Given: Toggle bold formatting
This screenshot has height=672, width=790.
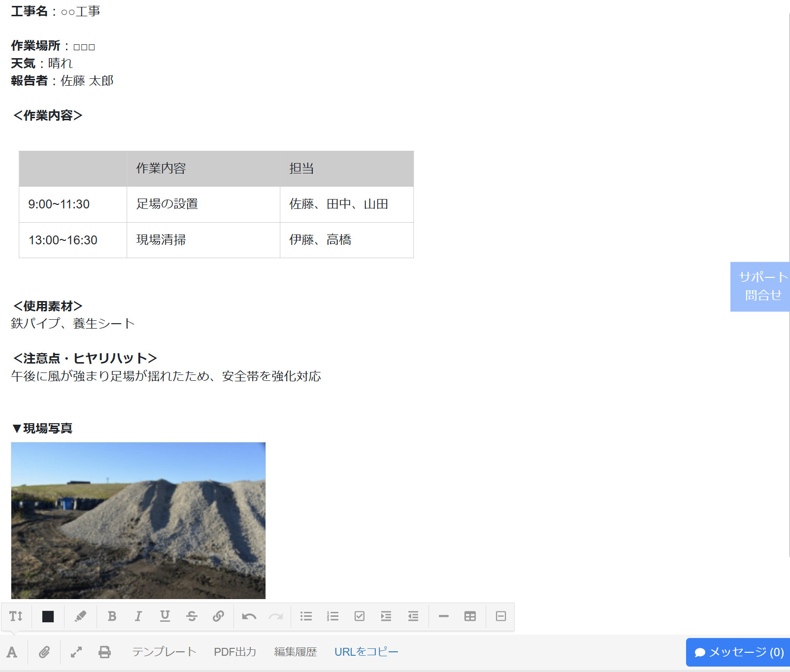Looking at the screenshot, I should point(112,616).
